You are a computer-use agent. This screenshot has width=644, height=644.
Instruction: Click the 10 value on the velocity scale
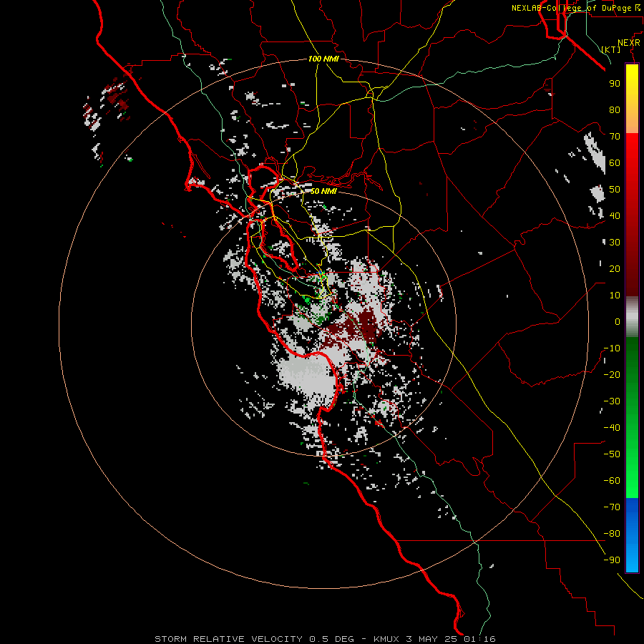point(615,296)
